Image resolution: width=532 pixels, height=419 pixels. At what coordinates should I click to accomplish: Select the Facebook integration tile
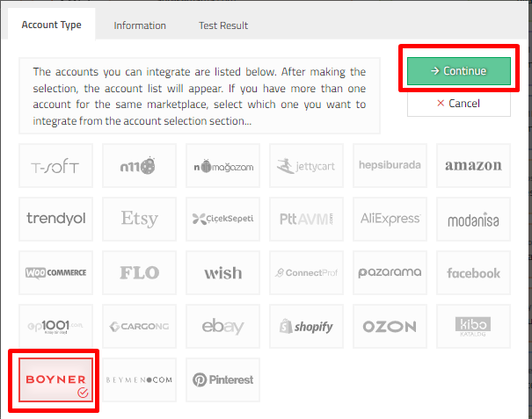point(473,273)
